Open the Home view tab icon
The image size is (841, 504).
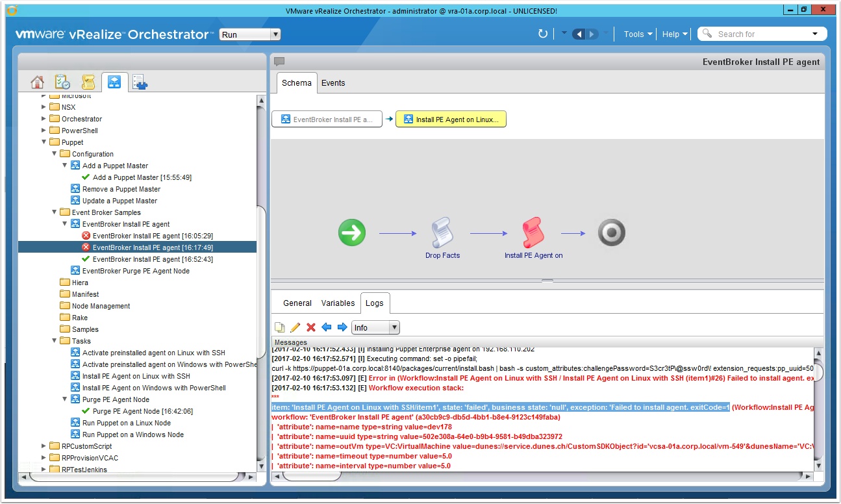click(x=37, y=82)
